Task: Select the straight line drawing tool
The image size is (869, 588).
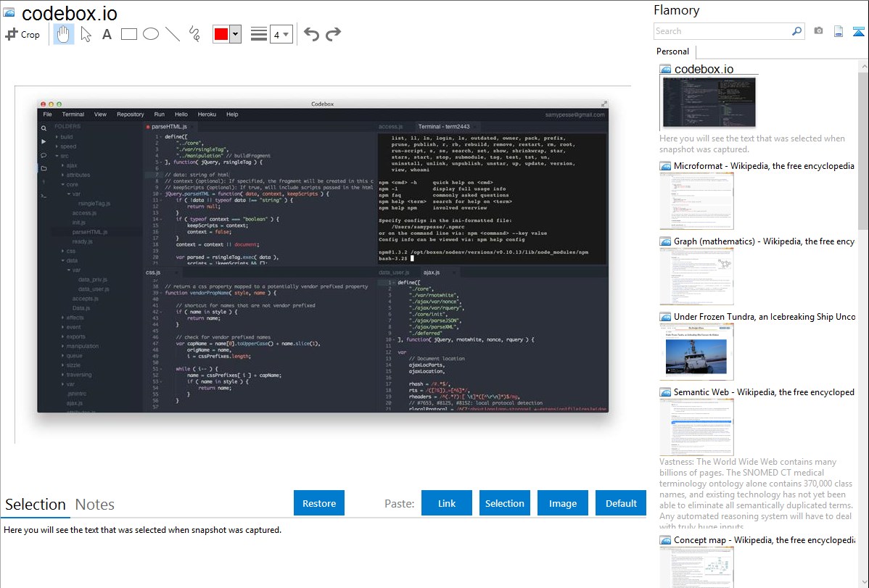Action: click(x=173, y=34)
